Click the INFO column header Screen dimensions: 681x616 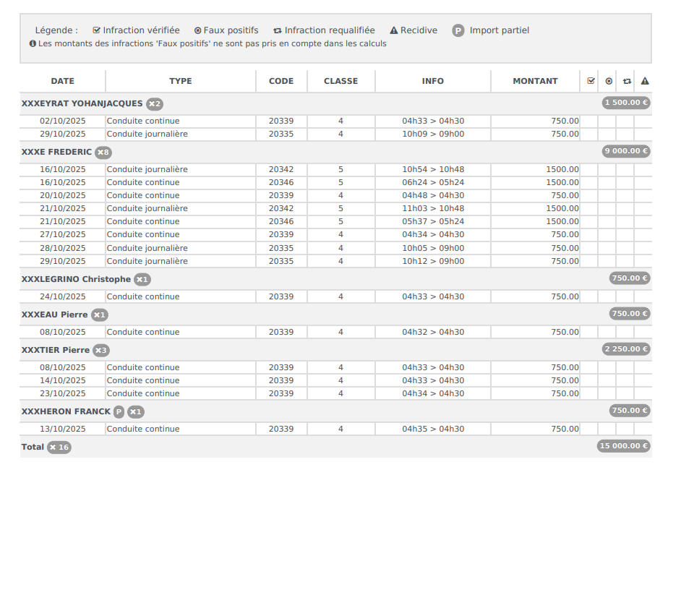pyautogui.click(x=433, y=81)
